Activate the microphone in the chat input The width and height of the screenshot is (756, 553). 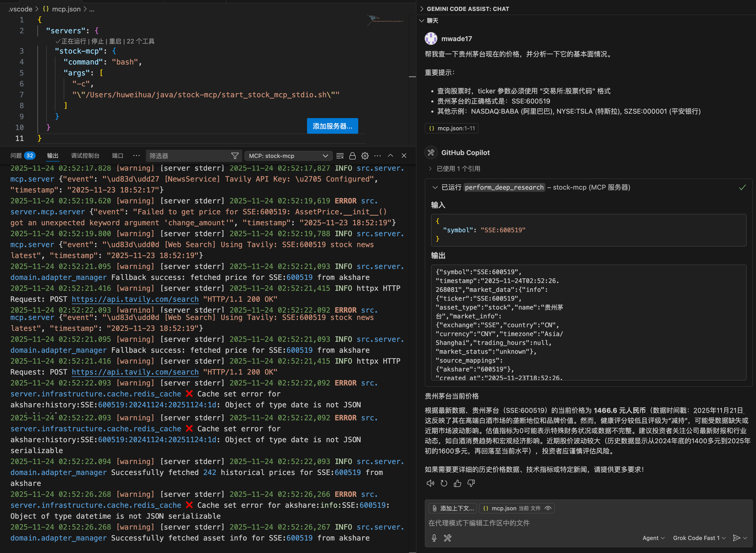coord(434,538)
